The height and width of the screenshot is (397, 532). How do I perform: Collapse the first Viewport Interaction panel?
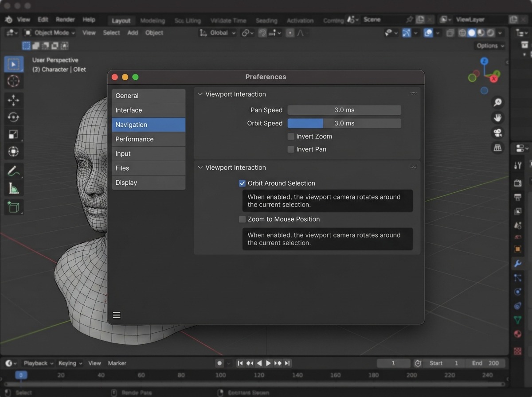point(200,94)
